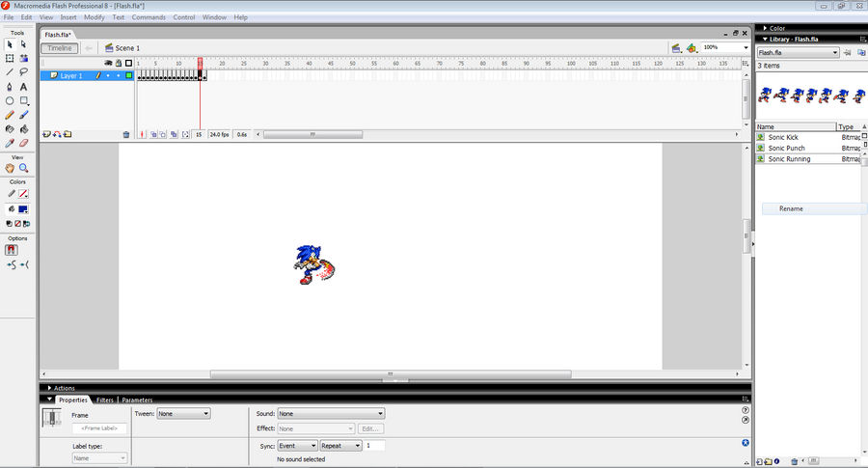Open the Edit Symbols dropdown
The height and width of the screenshot is (468, 868).
click(x=692, y=49)
